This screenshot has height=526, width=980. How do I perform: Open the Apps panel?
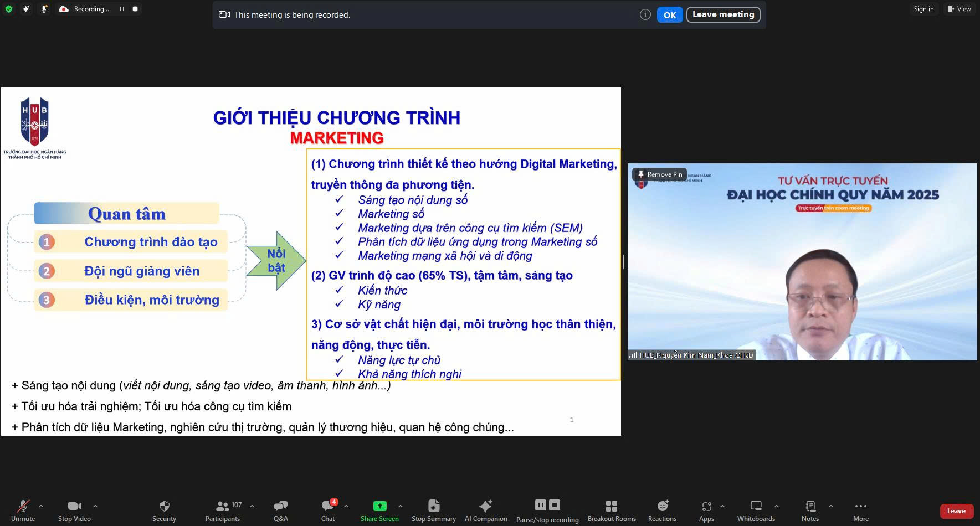click(706, 510)
